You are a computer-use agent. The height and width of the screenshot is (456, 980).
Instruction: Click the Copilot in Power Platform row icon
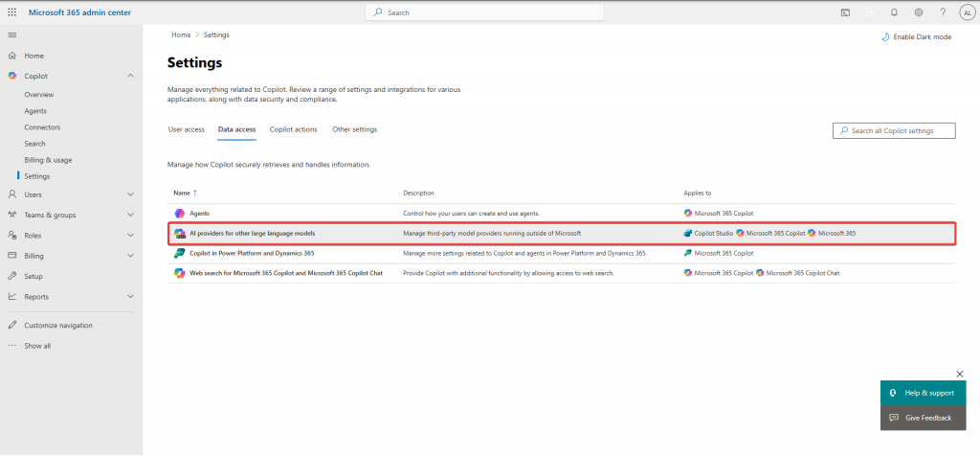coord(179,253)
